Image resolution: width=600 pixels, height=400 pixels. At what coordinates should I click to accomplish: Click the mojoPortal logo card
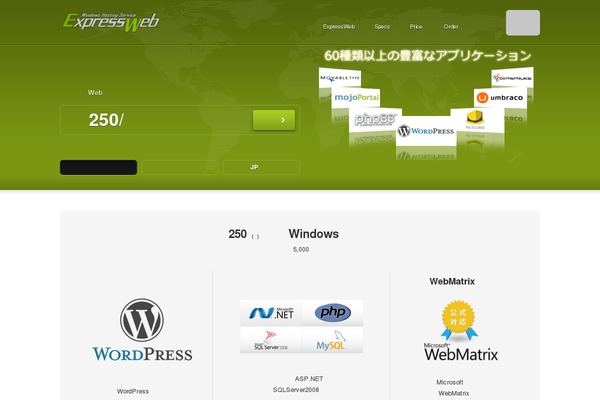point(356,98)
